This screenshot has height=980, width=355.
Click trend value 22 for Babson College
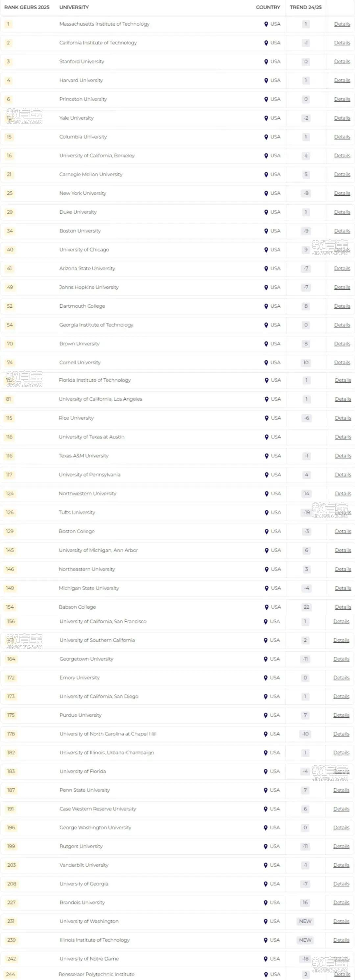[307, 607]
